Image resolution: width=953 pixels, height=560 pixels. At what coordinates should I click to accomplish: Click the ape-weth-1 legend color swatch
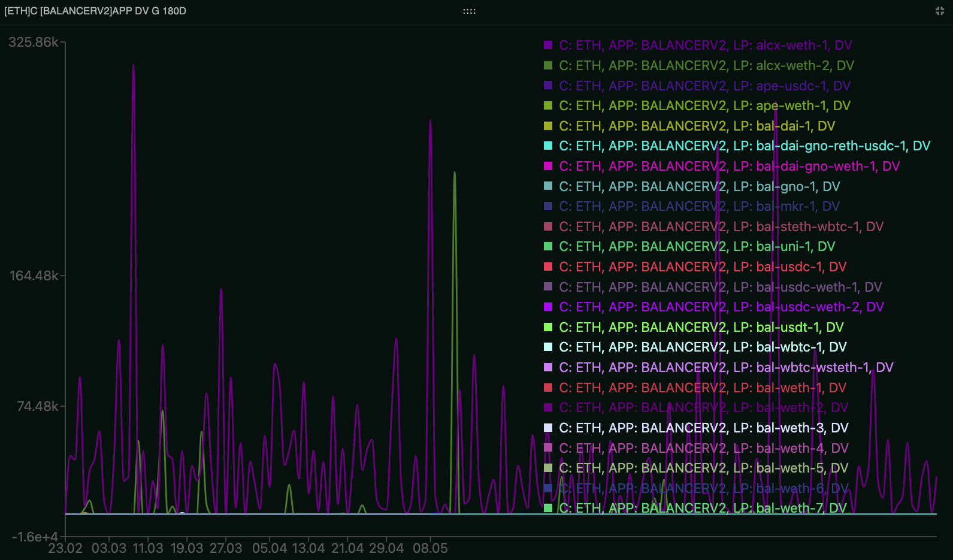coord(548,106)
